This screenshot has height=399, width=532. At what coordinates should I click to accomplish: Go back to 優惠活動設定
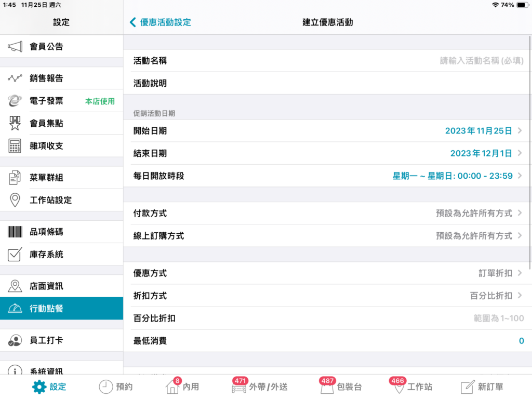tap(161, 22)
